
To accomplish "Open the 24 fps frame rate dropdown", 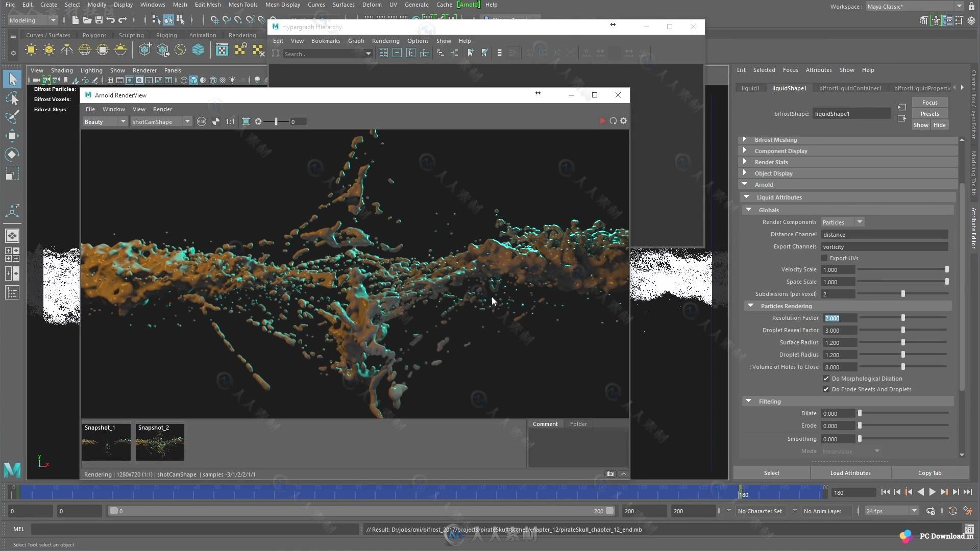I will [891, 511].
